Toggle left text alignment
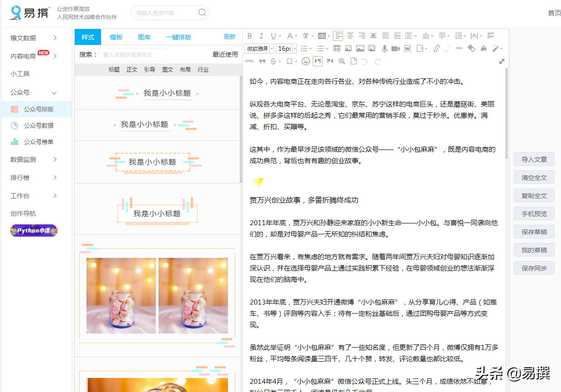Viewport: 561px width, 392px height. (338, 36)
